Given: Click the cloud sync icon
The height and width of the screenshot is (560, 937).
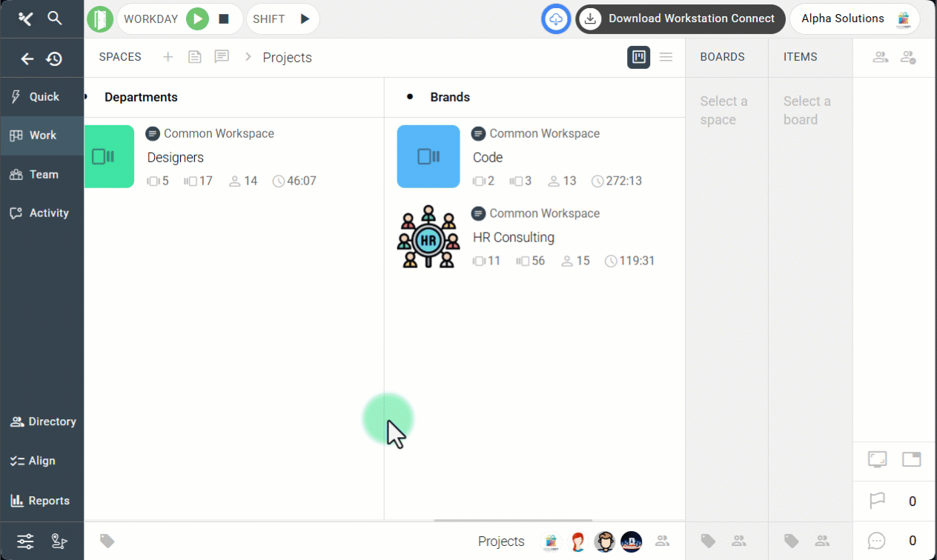Looking at the screenshot, I should (556, 19).
